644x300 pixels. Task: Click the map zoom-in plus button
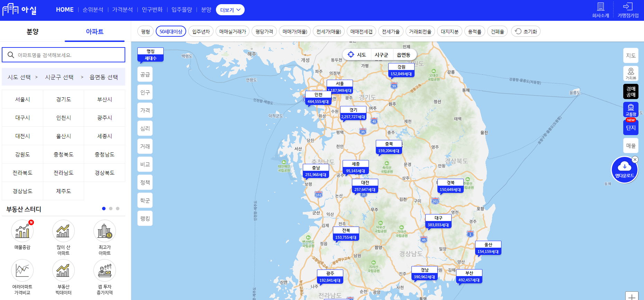[632, 296]
